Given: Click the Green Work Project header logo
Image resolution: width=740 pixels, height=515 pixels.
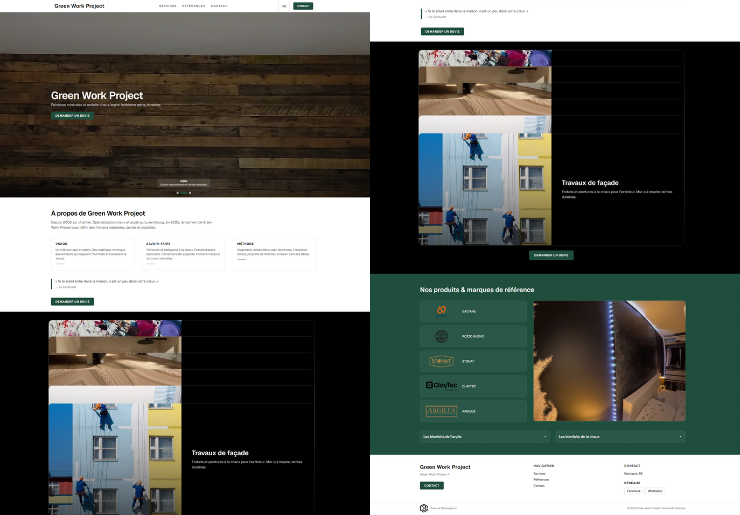Looking at the screenshot, I should tap(79, 6).
